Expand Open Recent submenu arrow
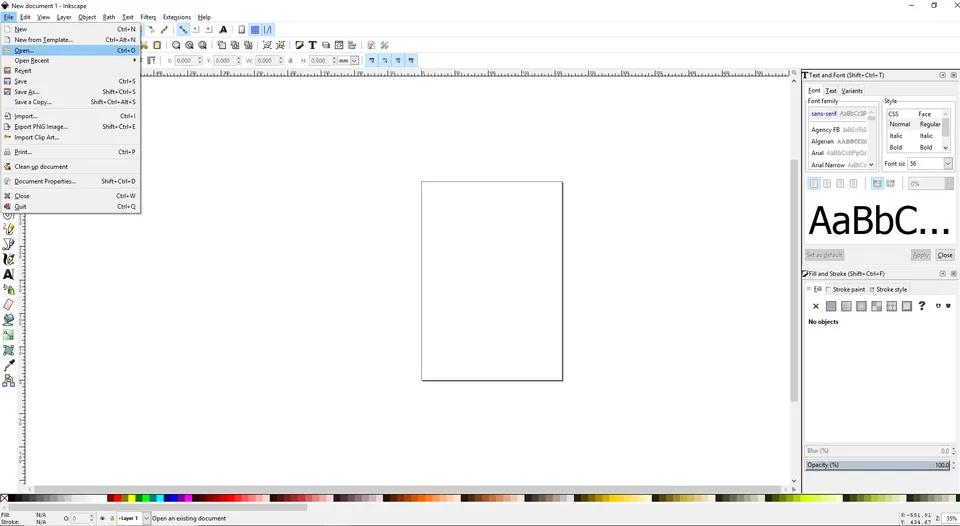The image size is (960, 526). click(x=135, y=60)
